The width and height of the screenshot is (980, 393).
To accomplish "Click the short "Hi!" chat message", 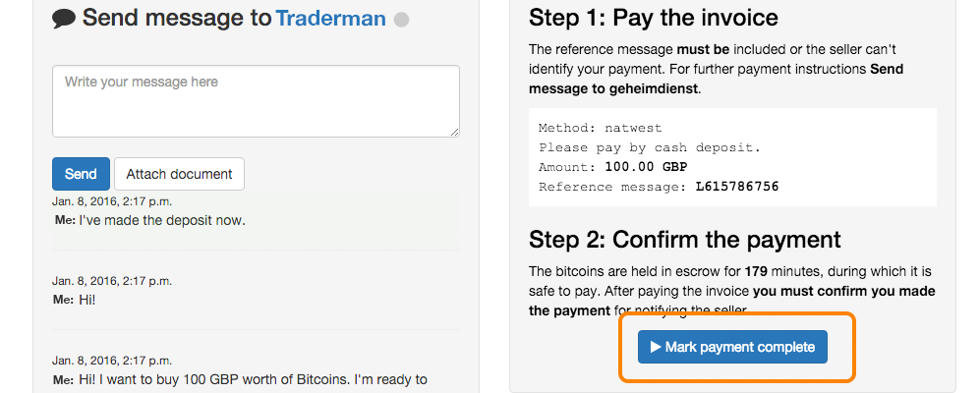I will click(86, 299).
